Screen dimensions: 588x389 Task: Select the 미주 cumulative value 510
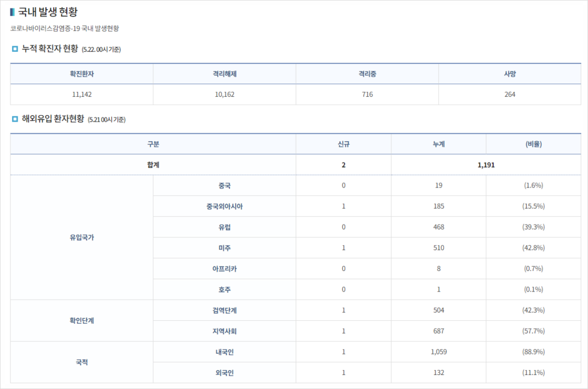pos(439,248)
